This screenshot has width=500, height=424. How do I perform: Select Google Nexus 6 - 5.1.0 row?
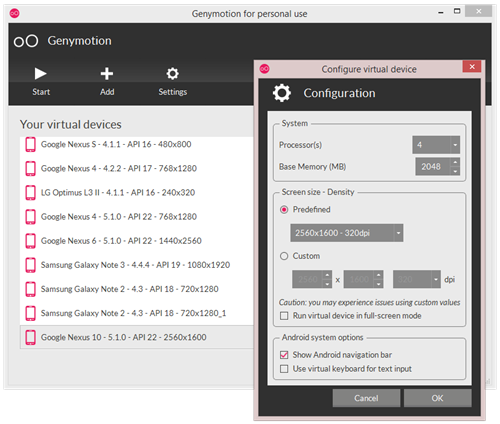point(137,241)
